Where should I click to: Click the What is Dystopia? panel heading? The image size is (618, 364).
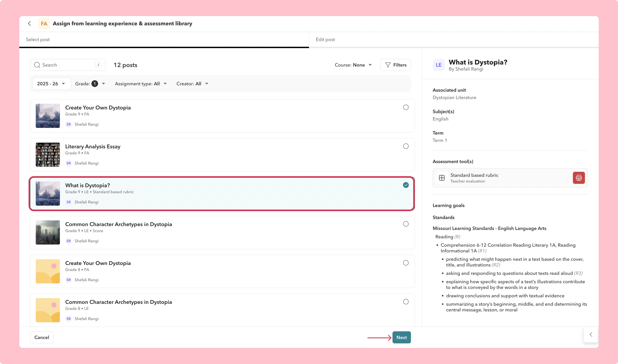(x=478, y=62)
